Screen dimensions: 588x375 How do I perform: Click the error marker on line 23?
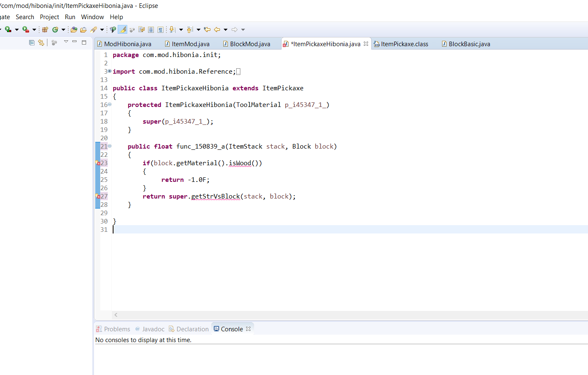click(x=98, y=163)
